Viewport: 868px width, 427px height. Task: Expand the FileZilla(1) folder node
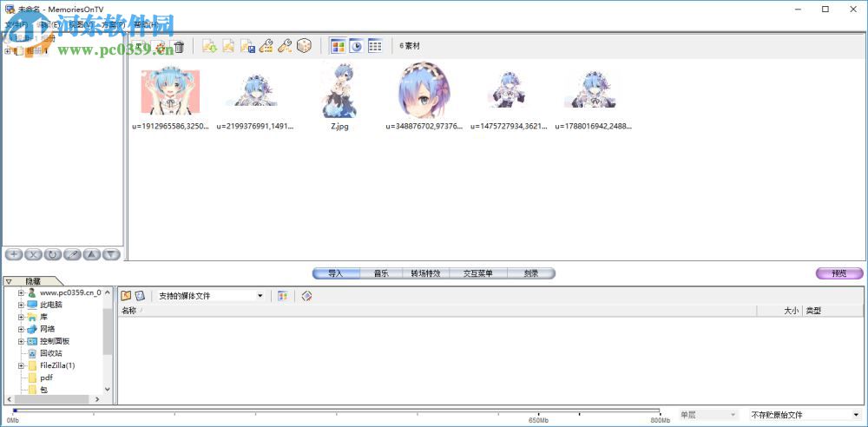point(21,365)
